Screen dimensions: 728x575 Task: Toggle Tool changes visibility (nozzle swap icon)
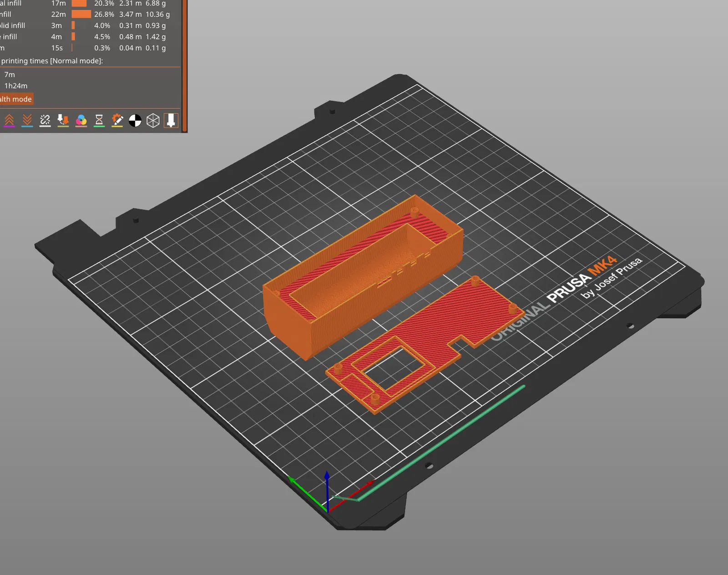(x=63, y=121)
